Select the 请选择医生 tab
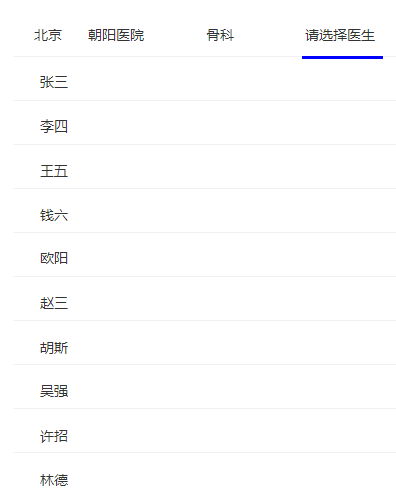396x496 pixels. (x=340, y=35)
